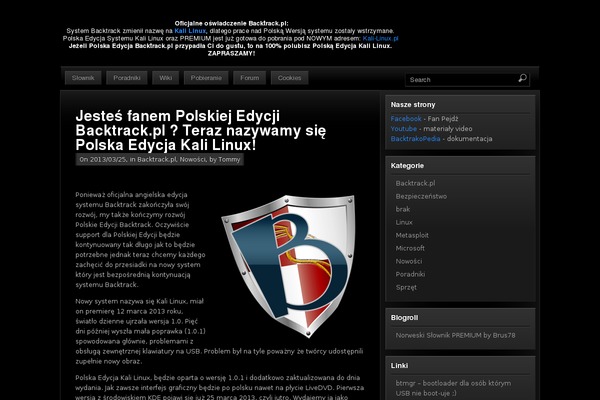Image resolution: width=600 pixels, height=400 pixels.
Task: Open the article title about Polska Edycja
Action: pyautogui.click(x=201, y=131)
